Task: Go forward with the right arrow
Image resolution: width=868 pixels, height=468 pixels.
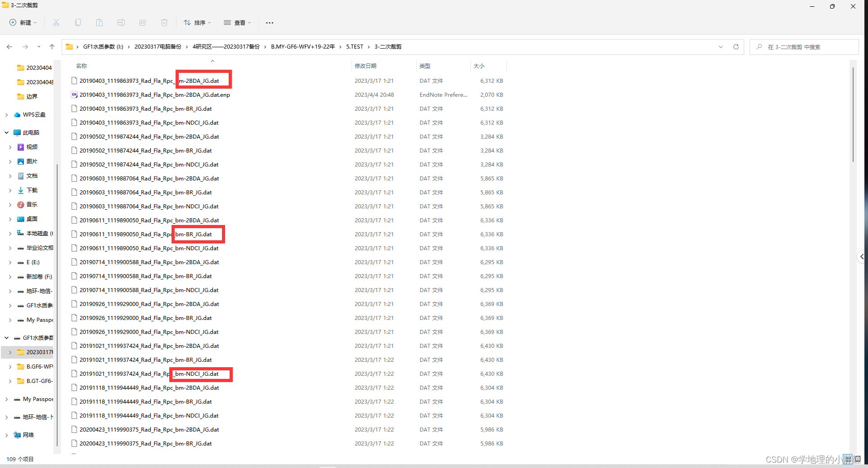Action: [25, 47]
